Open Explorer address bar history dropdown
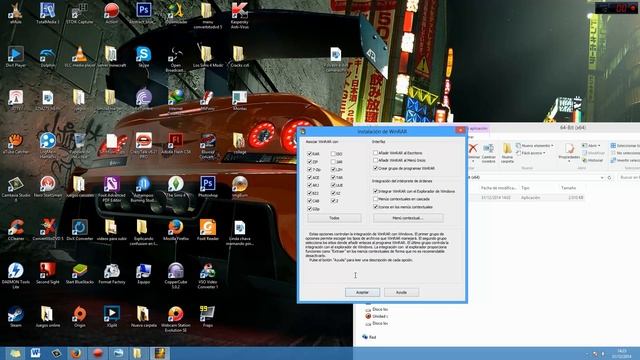 pyautogui.click(x=602, y=178)
